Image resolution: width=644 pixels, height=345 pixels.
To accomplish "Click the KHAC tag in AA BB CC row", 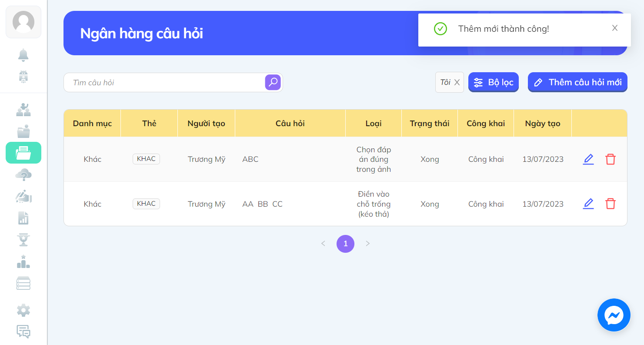I will tap(146, 204).
